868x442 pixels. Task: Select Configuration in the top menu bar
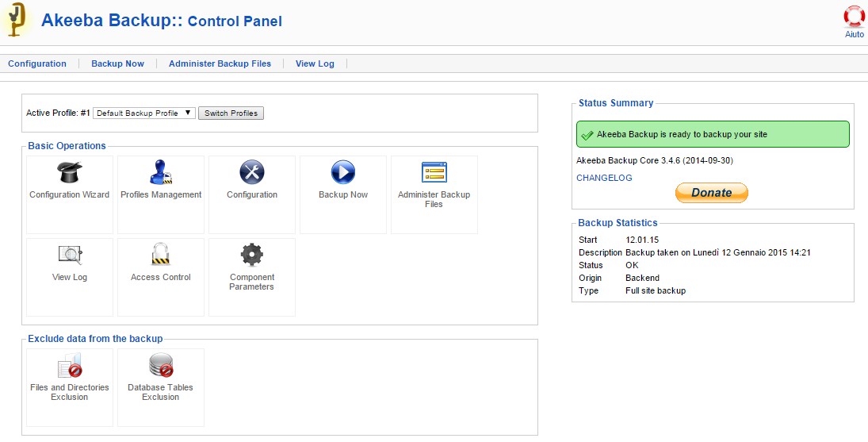[x=37, y=63]
